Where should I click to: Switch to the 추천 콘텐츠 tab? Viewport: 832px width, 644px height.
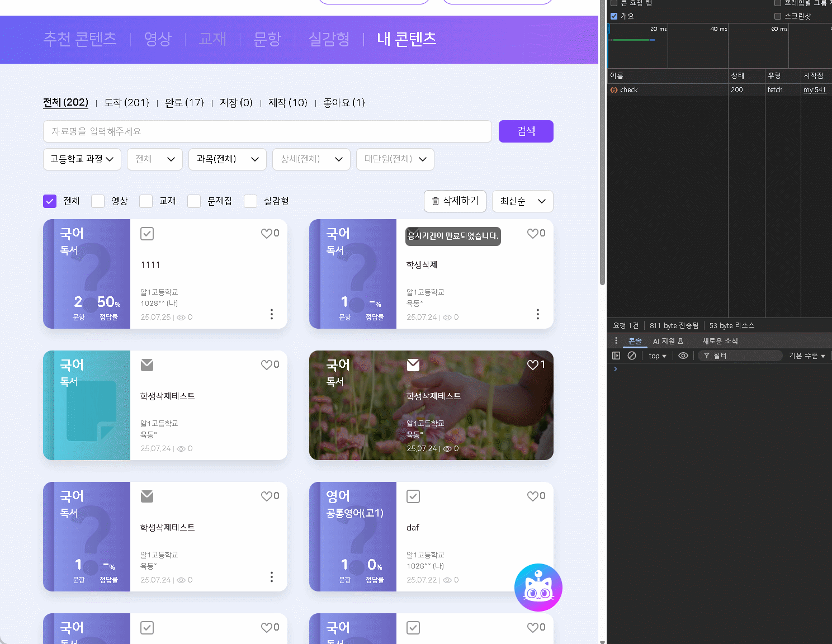pyautogui.click(x=80, y=39)
